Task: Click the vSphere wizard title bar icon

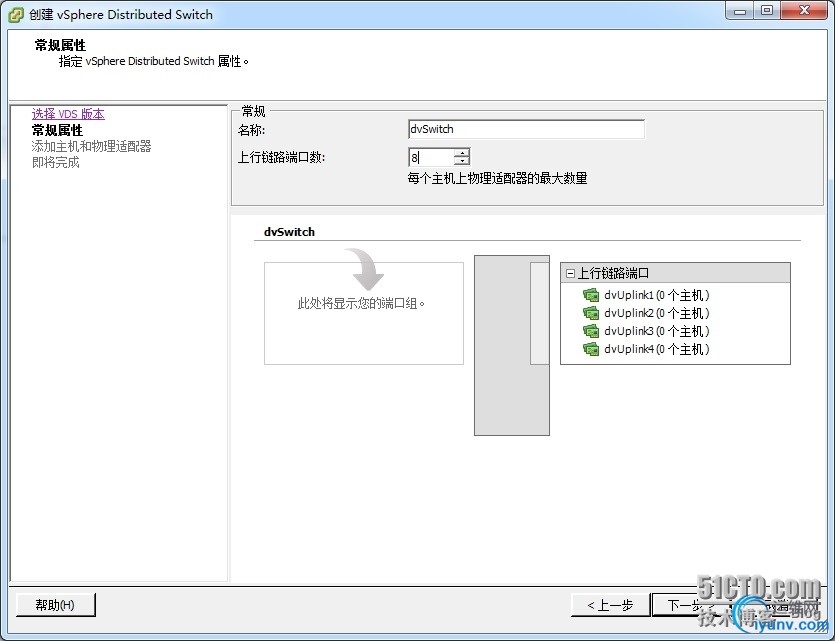Action: [x=16, y=14]
